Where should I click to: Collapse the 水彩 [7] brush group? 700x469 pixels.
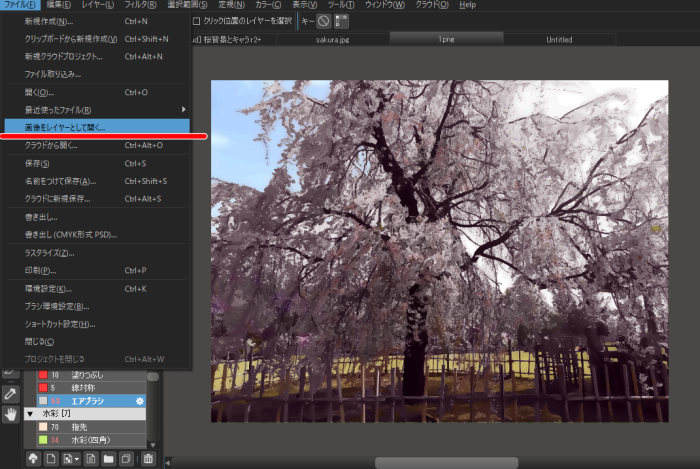click(29, 413)
